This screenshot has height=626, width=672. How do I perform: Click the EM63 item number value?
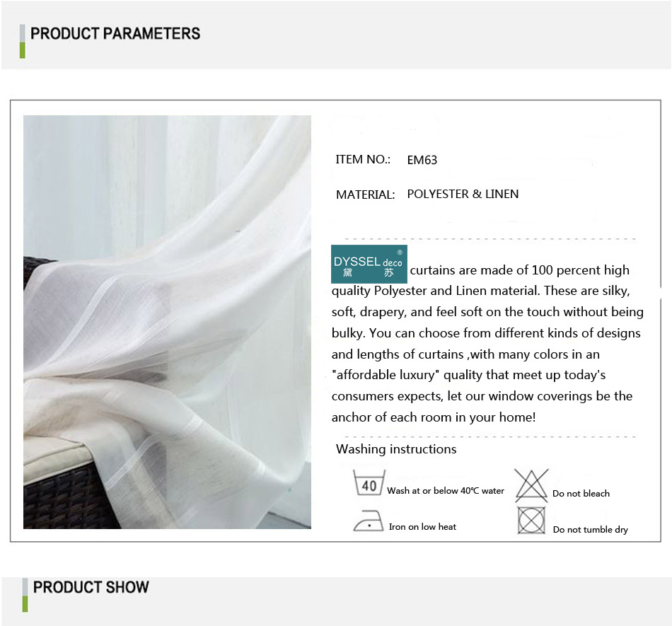pos(422,161)
